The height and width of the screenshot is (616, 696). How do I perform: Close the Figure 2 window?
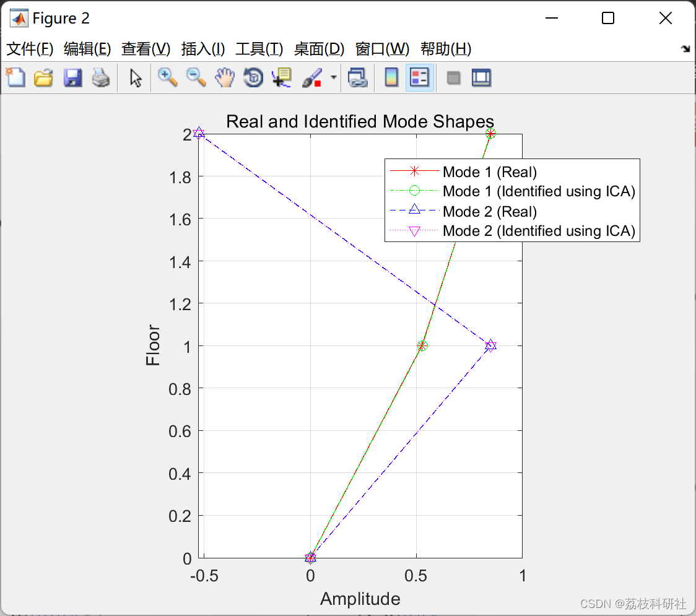click(666, 18)
